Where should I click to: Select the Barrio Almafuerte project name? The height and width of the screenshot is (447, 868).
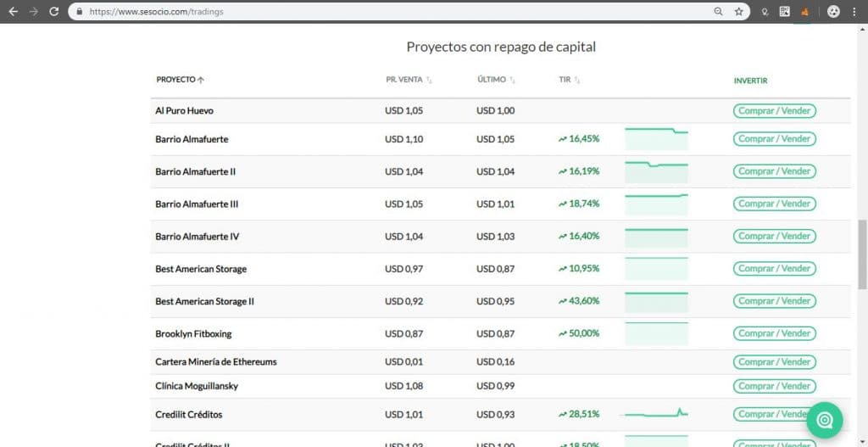click(192, 139)
